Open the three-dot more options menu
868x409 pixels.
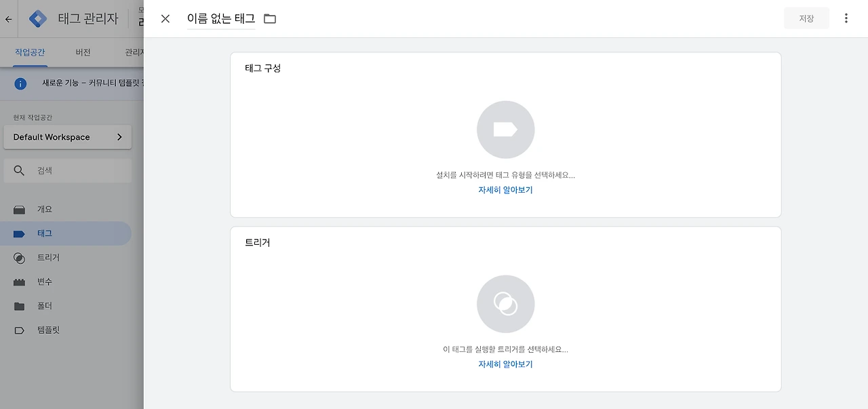click(846, 18)
